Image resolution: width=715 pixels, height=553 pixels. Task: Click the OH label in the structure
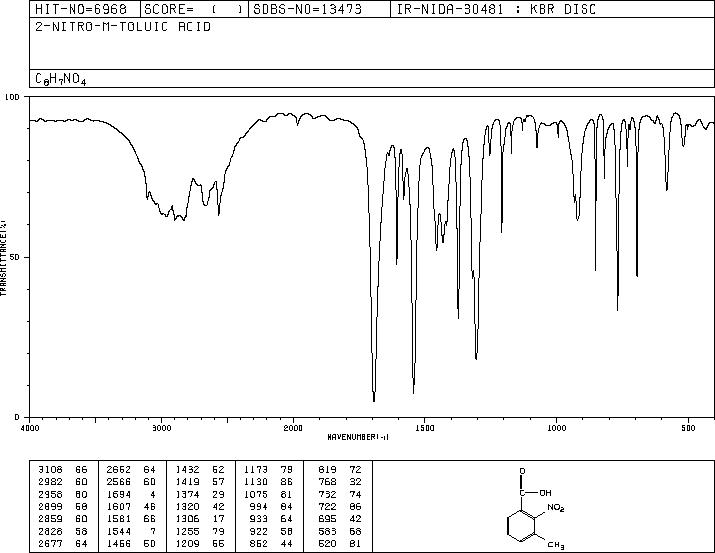click(545, 493)
